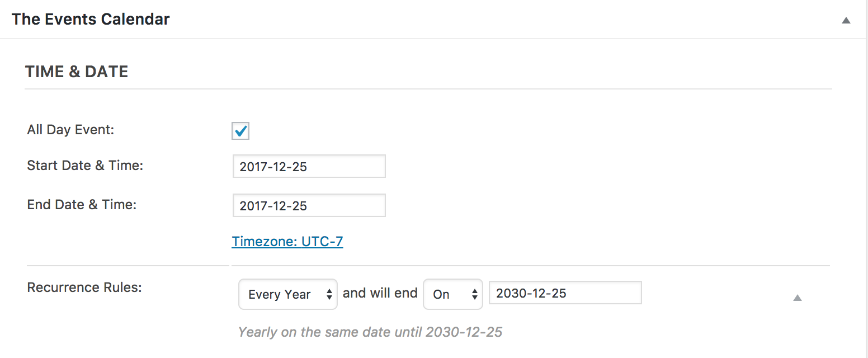
Task: Click the 'Yearly on the same date' description
Action: tap(370, 332)
